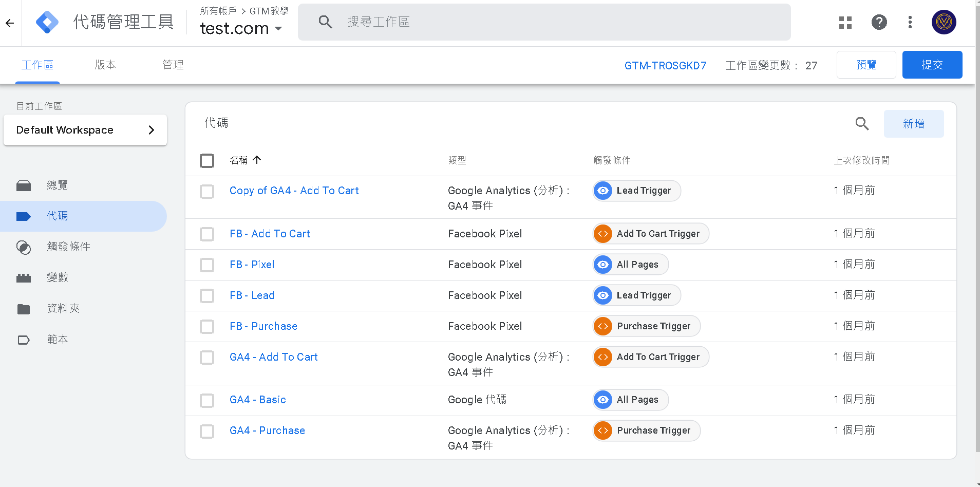Image resolution: width=980 pixels, height=487 pixels.
Task: Open the FB - Purchase tag link
Action: 263,326
